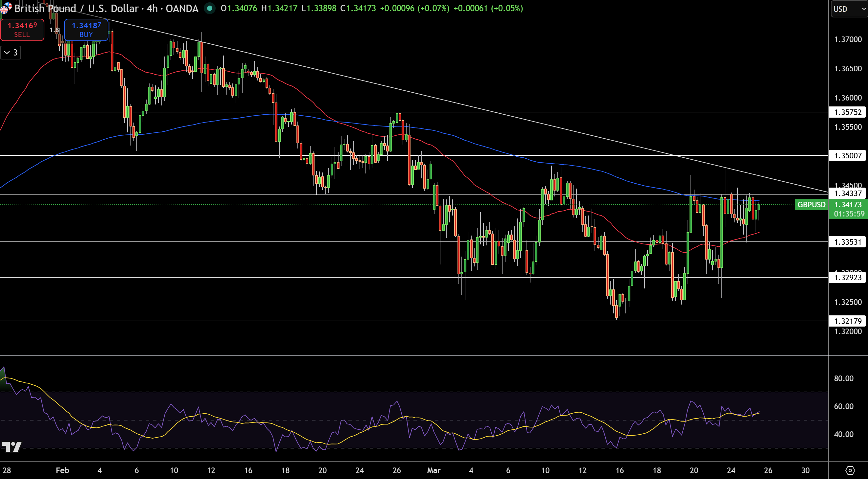
Task: Click the 1.8 spread value between Sell and Buy
Action: 54,30
